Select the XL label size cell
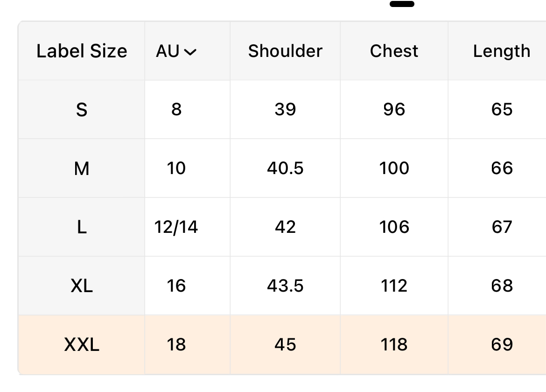Screen dimensions: 546x392 point(82,286)
